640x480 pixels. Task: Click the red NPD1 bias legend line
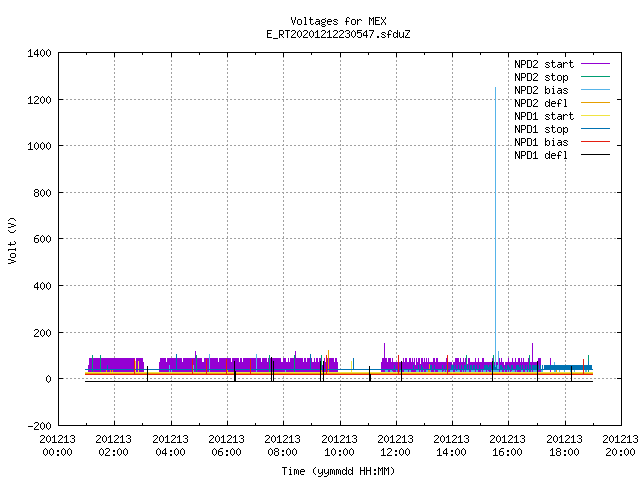pyautogui.click(x=596, y=142)
